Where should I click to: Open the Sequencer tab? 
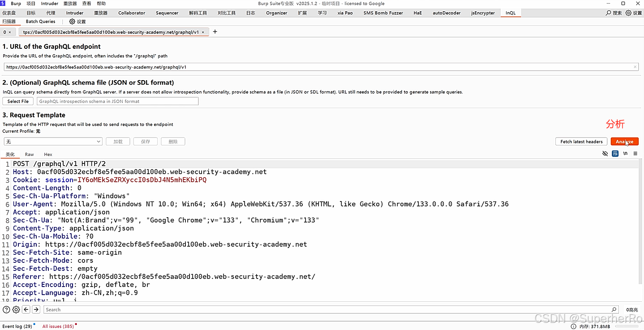click(x=167, y=13)
